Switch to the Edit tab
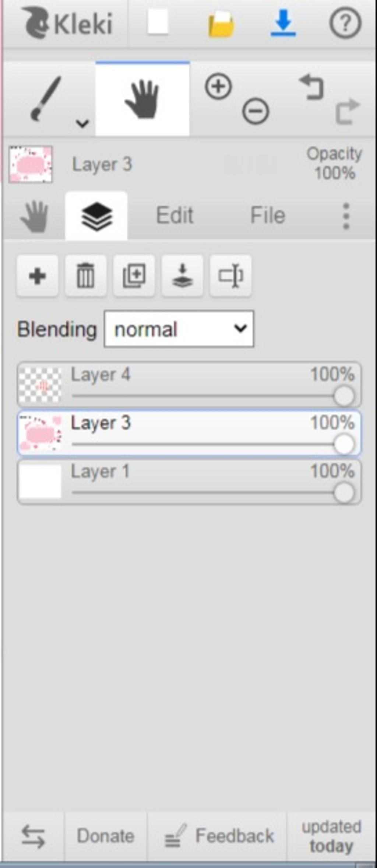The height and width of the screenshot is (868, 377). click(x=175, y=216)
